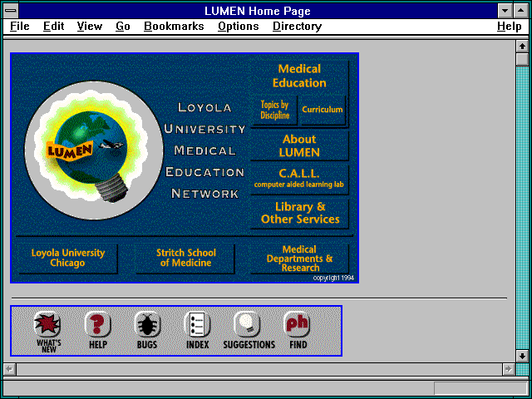Open the Index list icon
The height and width of the screenshot is (399, 532).
click(197, 323)
